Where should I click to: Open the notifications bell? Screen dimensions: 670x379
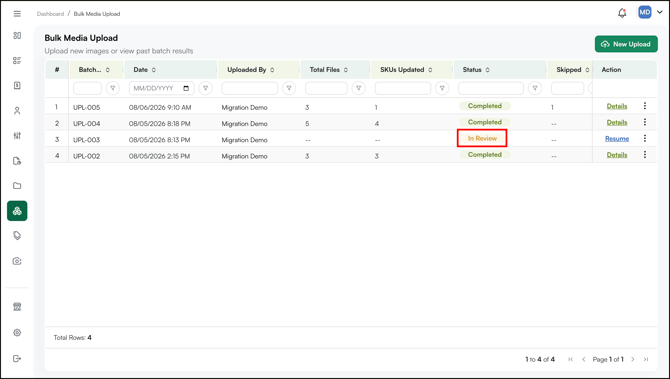click(622, 13)
